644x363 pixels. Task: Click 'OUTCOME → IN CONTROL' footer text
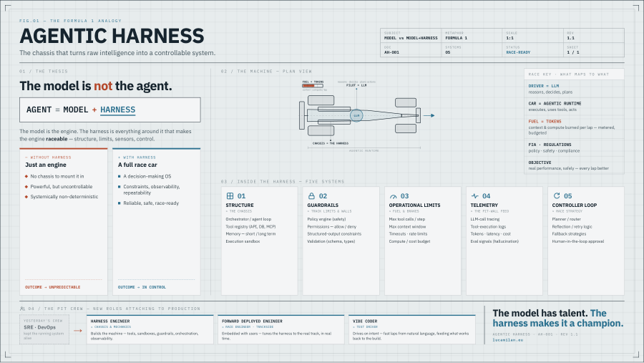pyautogui.click(x=142, y=287)
